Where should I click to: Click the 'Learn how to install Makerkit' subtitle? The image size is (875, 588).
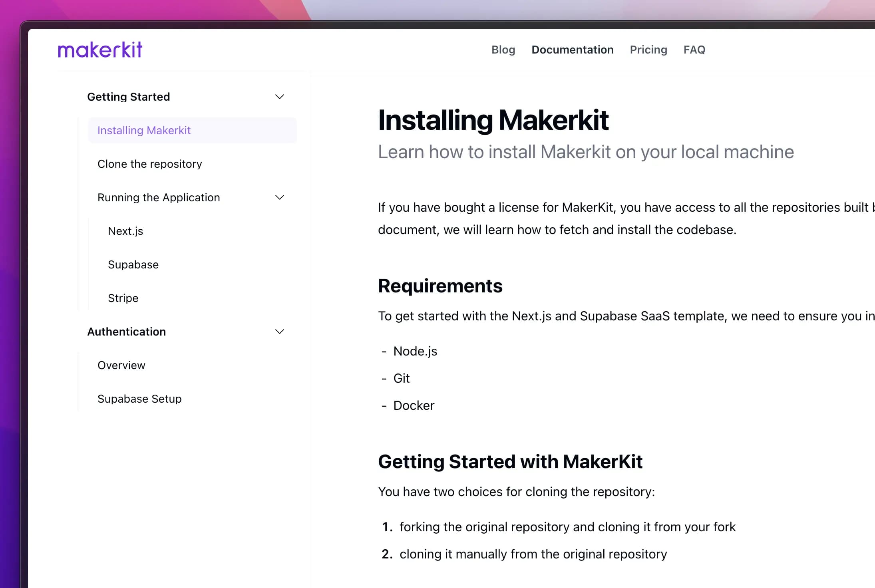pos(586,152)
